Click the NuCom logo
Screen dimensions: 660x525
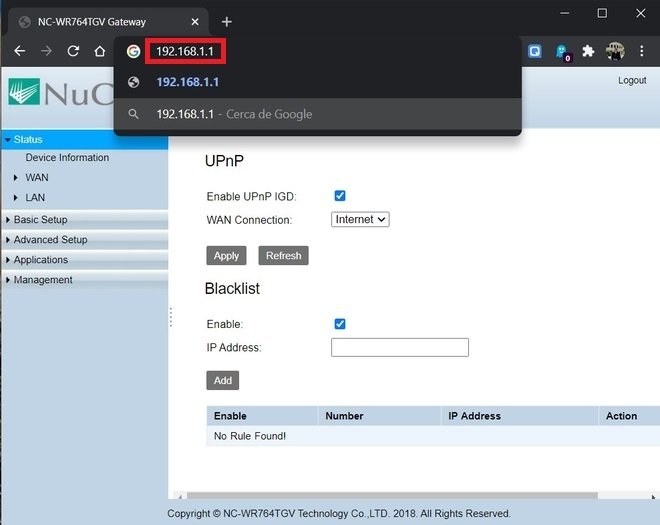tap(61, 92)
